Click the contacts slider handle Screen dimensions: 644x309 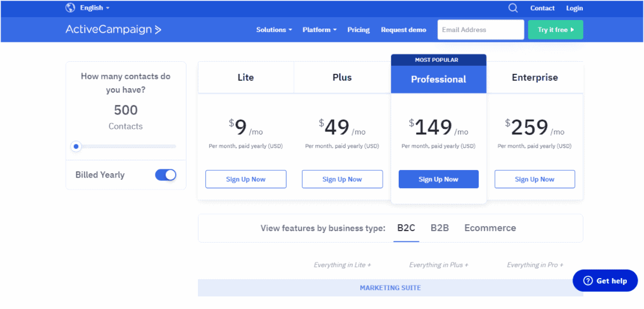[76, 146]
